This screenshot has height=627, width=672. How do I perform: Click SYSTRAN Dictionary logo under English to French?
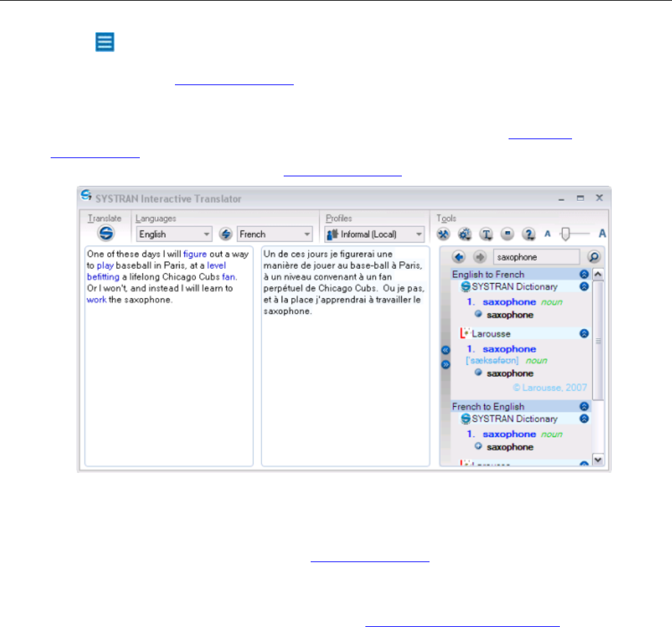(465, 286)
